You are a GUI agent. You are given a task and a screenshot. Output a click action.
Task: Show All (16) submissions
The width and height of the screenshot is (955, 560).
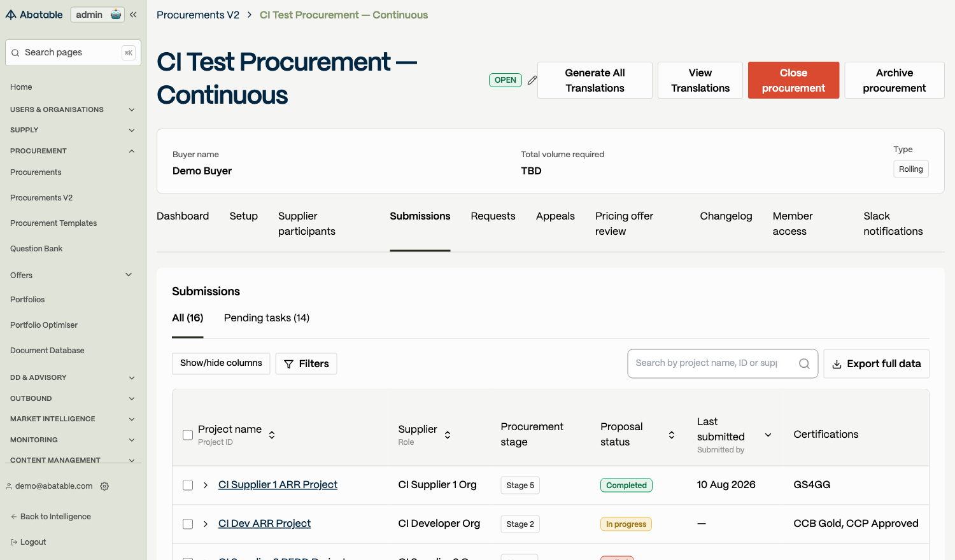[x=188, y=318]
